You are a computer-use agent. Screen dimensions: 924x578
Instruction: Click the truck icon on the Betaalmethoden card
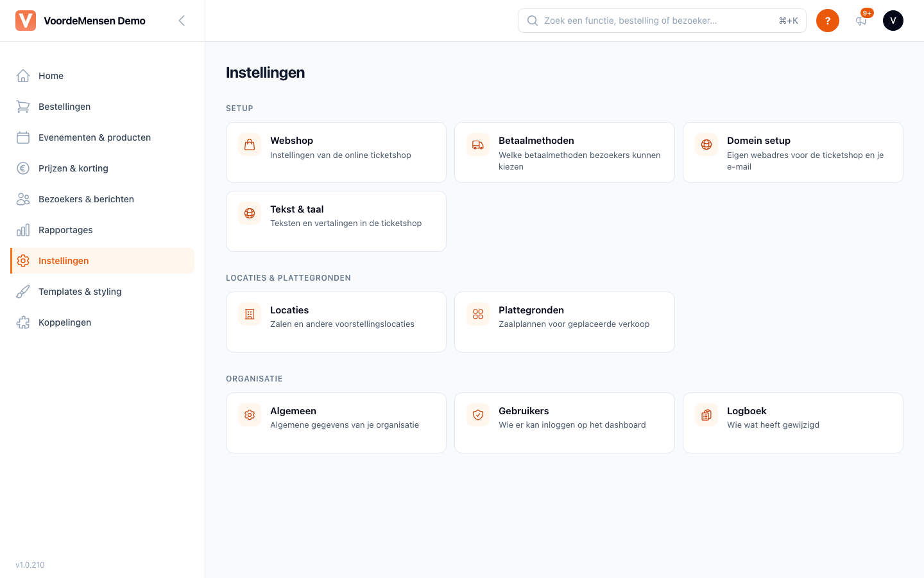[x=478, y=144]
